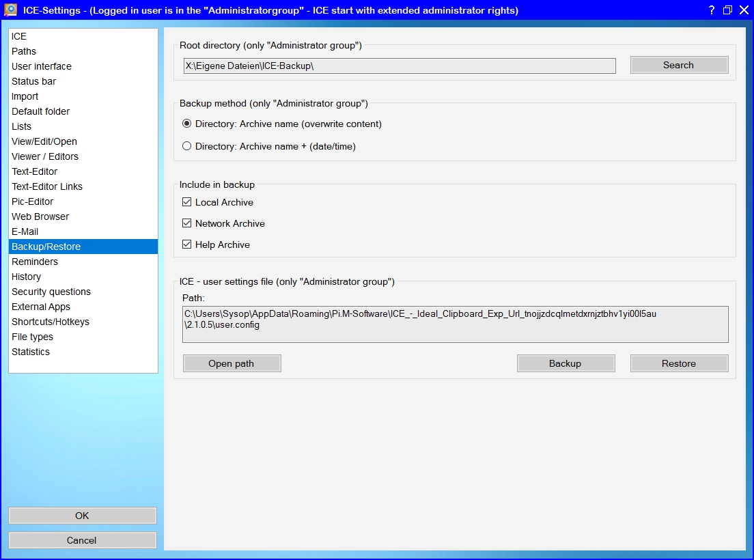Viewport: 754px width, 560px height.
Task: Click the help question mark icon
Action: coord(711,10)
